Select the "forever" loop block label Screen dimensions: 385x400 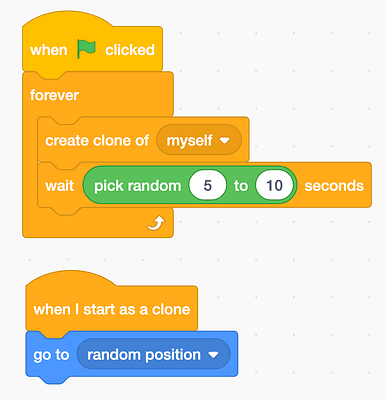54,95
